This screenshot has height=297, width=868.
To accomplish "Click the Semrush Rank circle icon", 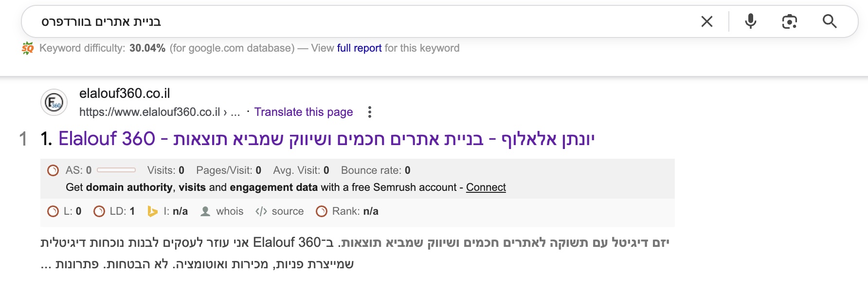I will pos(322,211).
